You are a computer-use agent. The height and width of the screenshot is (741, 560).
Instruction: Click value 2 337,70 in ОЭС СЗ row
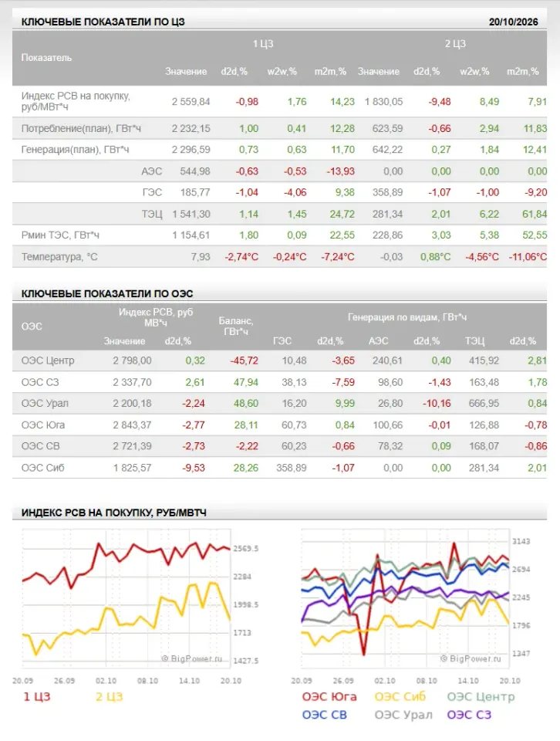[x=132, y=382]
